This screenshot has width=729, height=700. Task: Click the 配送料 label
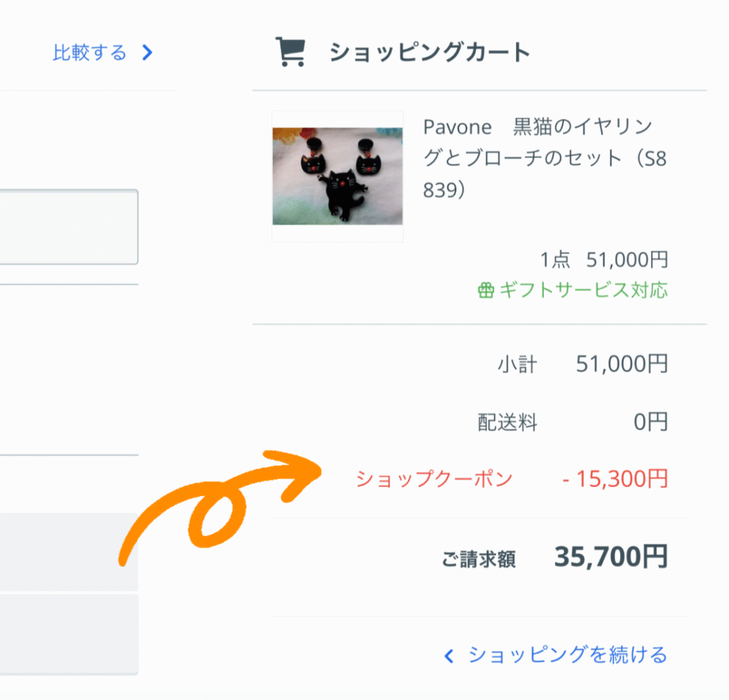pyautogui.click(x=507, y=423)
